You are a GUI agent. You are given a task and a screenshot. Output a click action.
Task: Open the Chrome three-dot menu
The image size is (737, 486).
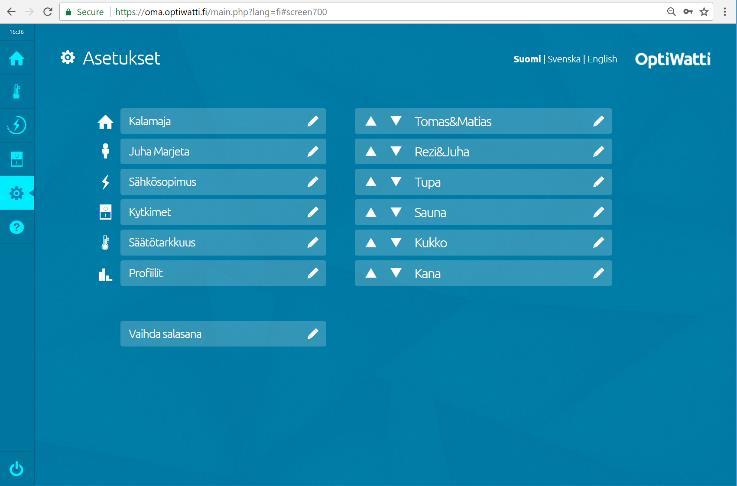click(725, 12)
